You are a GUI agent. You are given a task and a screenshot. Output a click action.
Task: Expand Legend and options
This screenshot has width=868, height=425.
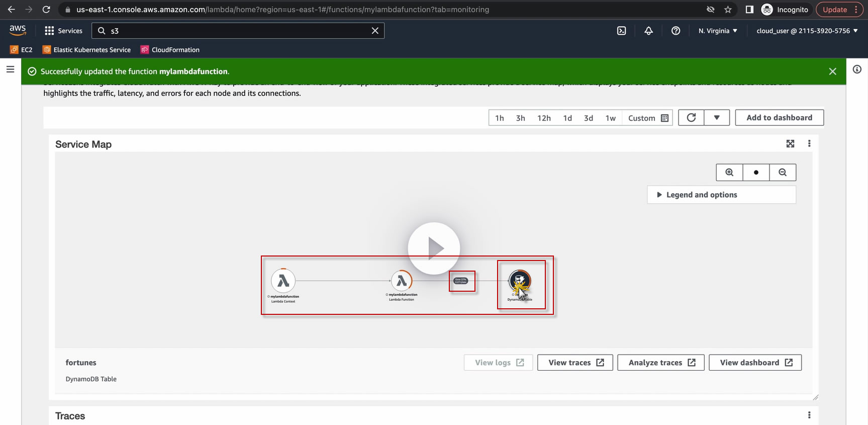(722, 195)
